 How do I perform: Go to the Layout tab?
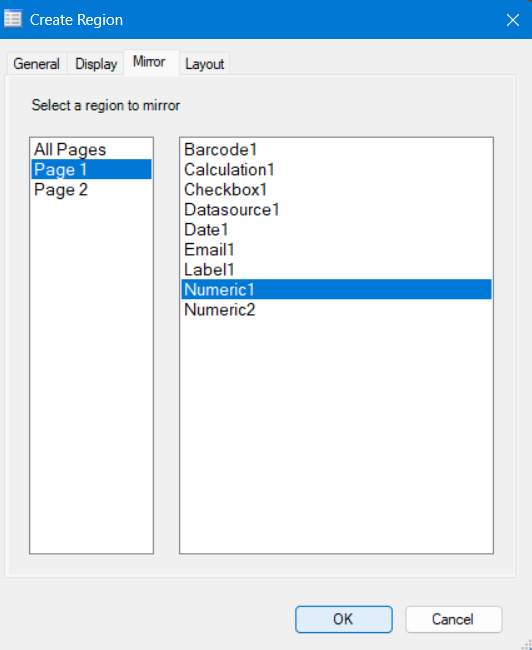click(204, 64)
